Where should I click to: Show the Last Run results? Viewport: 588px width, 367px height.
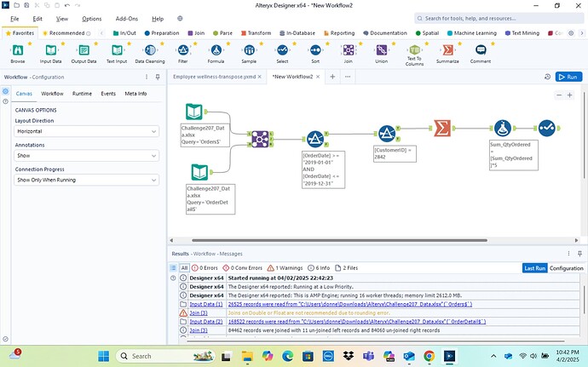coord(535,268)
